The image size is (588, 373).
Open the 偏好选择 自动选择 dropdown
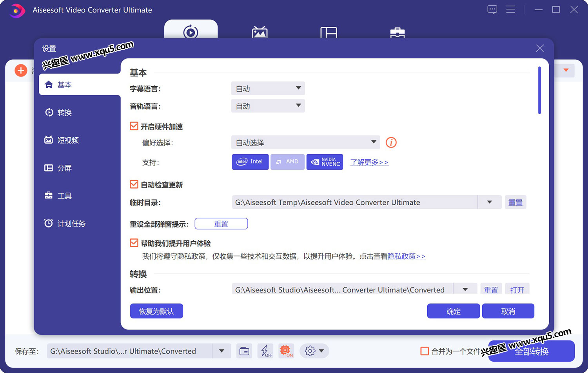click(306, 142)
